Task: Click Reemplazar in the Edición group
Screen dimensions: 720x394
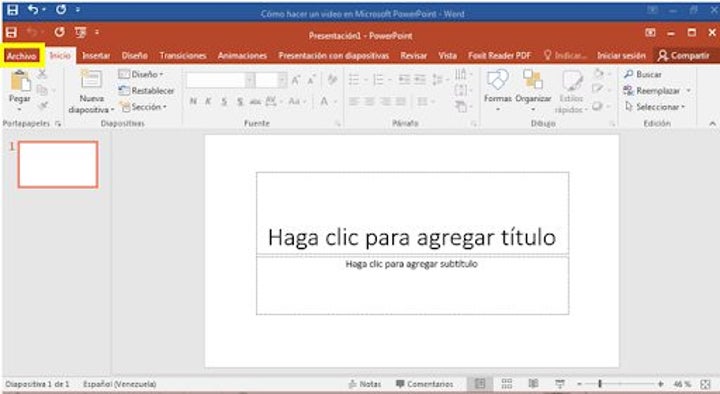Action: (652, 90)
